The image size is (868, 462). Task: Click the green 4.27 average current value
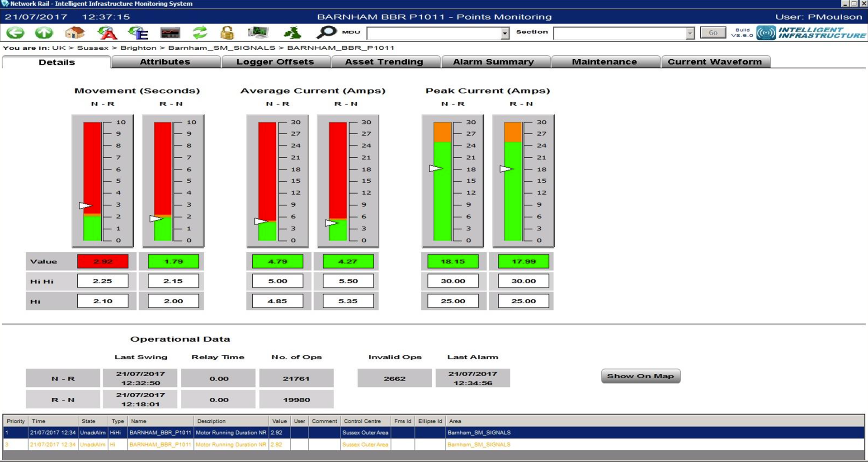pyautogui.click(x=348, y=261)
